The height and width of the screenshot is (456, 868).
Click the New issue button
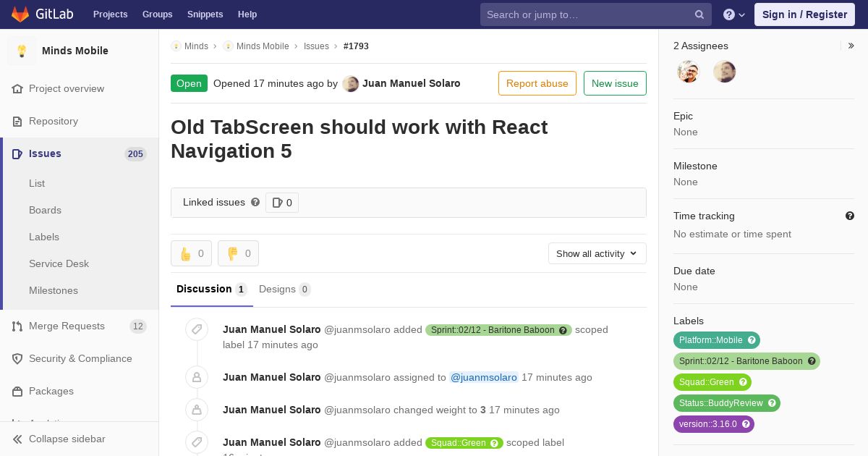click(x=615, y=83)
